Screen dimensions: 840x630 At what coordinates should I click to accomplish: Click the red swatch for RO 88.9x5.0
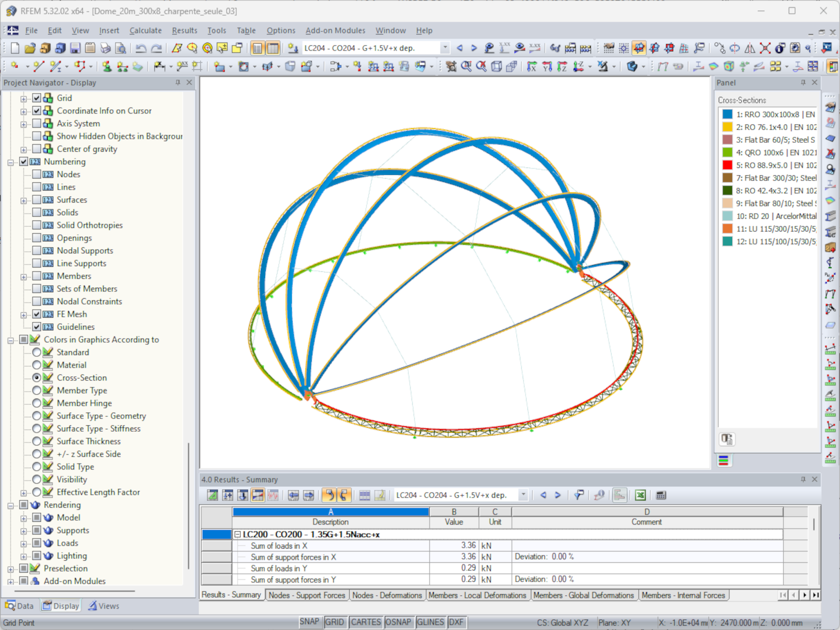tap(727, 165)
